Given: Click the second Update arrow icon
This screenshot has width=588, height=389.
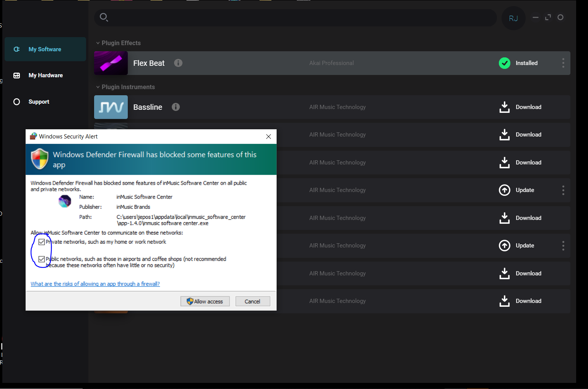Looking at the screenshot, I should click(505, 246).
